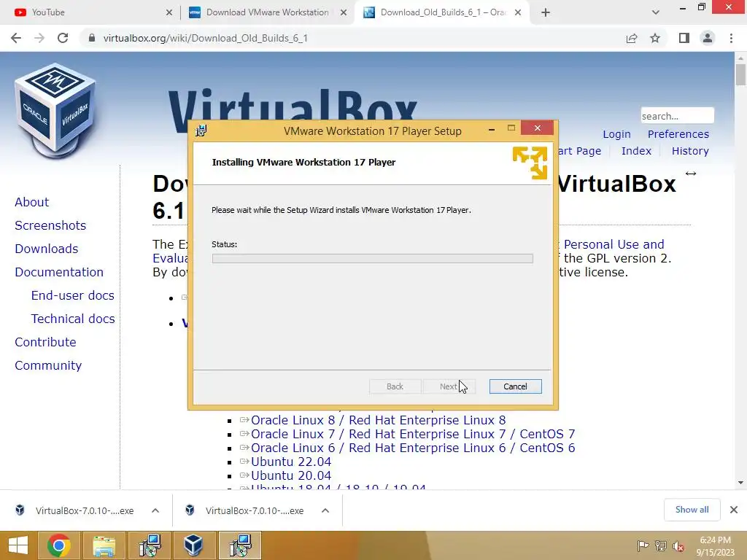Click the address bar URL

tap(205, 38)
